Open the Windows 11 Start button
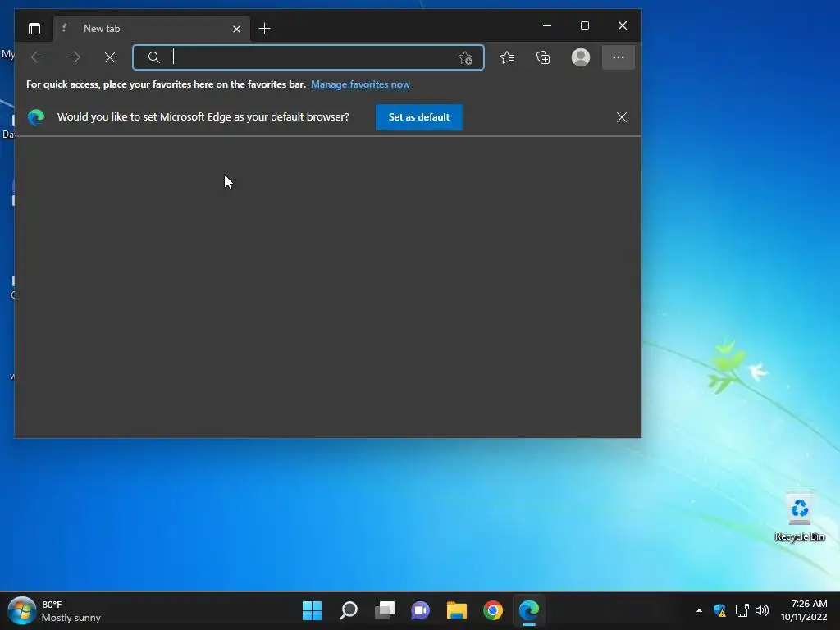Viewport: 840px width, 630px height. (312, 610)
